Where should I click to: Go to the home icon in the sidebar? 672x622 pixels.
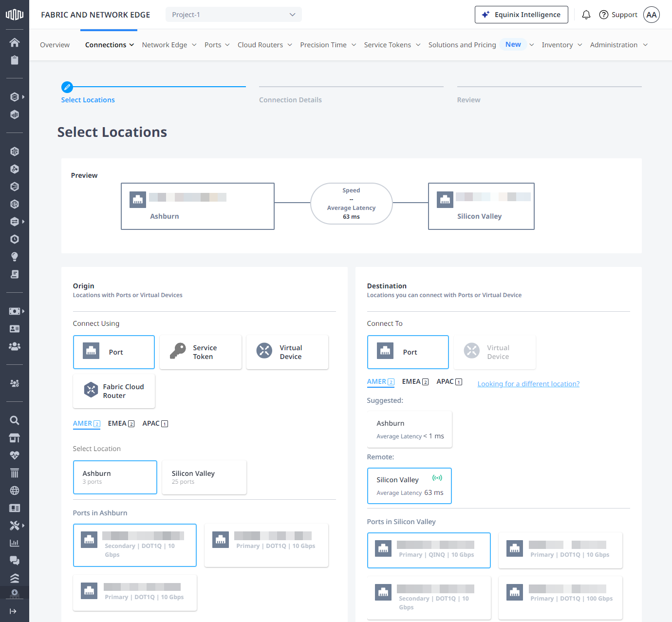15,42
